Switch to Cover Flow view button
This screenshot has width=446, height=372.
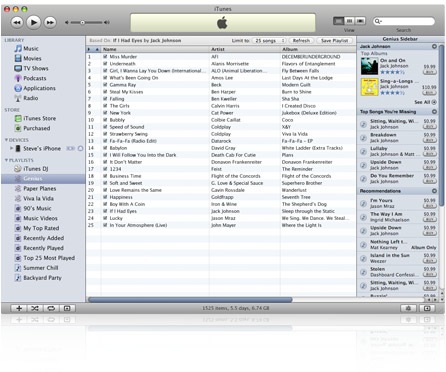pos(360,21)
